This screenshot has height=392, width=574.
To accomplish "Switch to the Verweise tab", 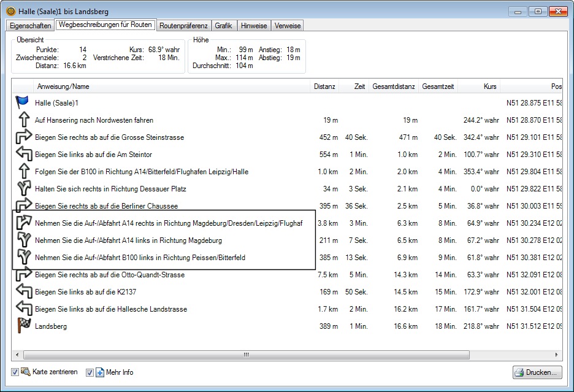I will pyautogui.click(x=287, y=26).
